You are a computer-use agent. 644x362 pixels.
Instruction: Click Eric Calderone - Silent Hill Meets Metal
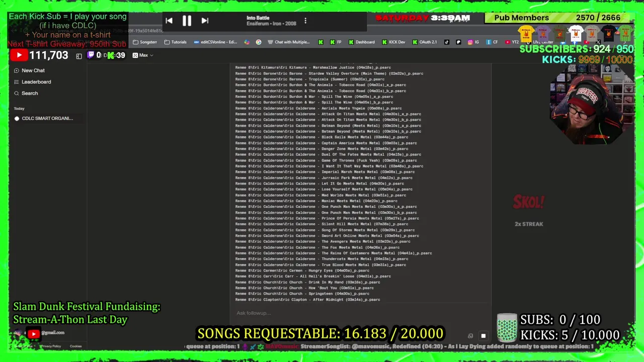click(323, 224)
